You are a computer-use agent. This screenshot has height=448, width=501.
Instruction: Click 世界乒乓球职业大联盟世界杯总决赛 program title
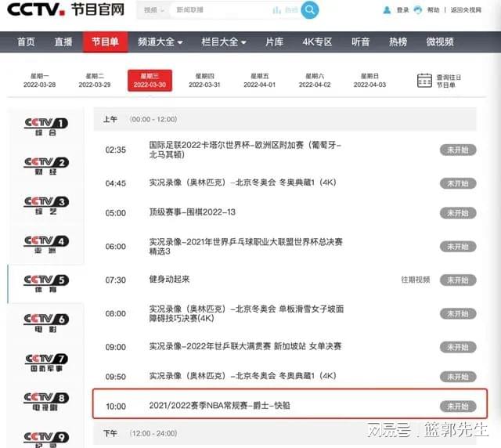[x=246, y=246]
